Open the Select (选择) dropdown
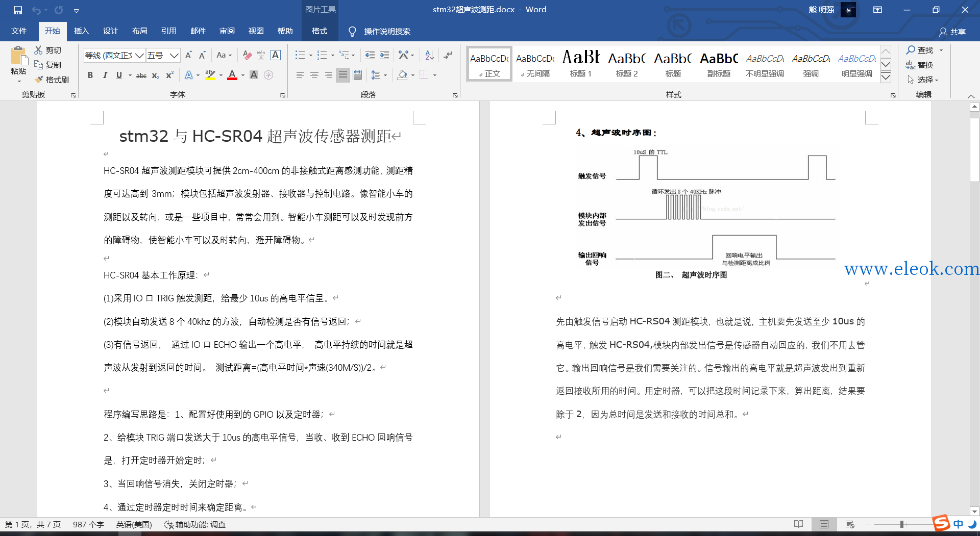 (x=923, y=80)
